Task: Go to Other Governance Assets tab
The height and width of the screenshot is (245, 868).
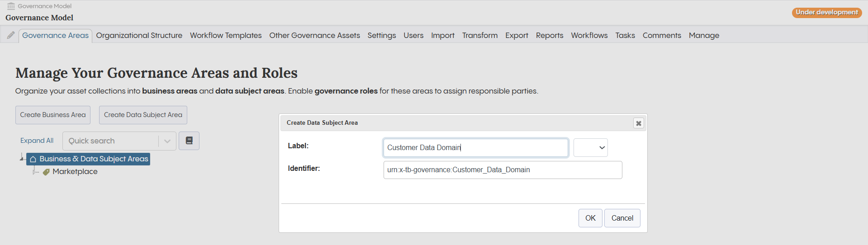Action: coord(314,35)
